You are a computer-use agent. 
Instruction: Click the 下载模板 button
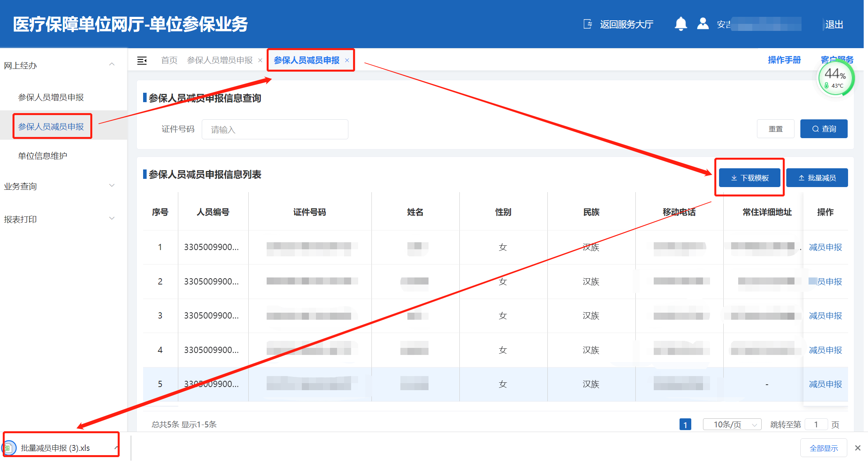click(x=750, y=178)
